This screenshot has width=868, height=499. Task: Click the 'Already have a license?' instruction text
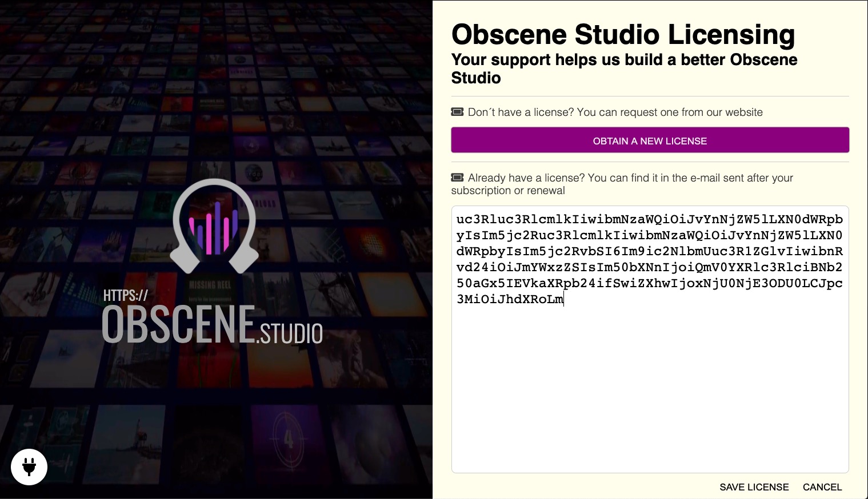622,184
